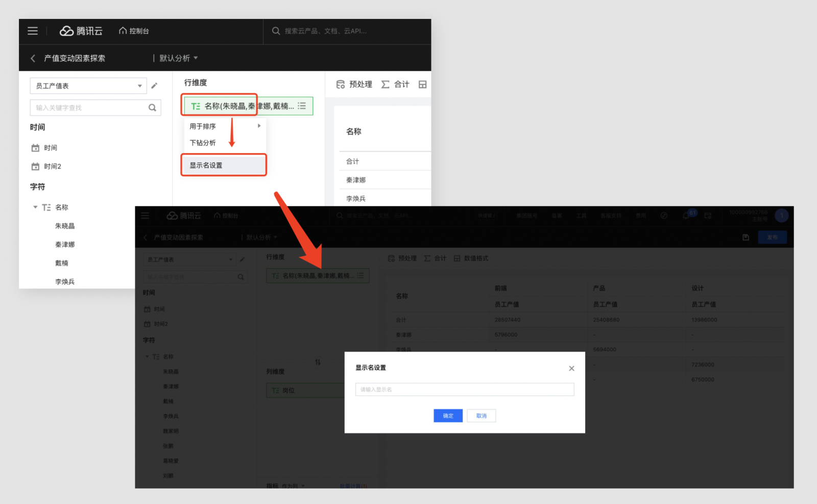Open the 默认分析 dropdown in the bright window
This screenshot has width=817, height=504.
coord(178,58)
